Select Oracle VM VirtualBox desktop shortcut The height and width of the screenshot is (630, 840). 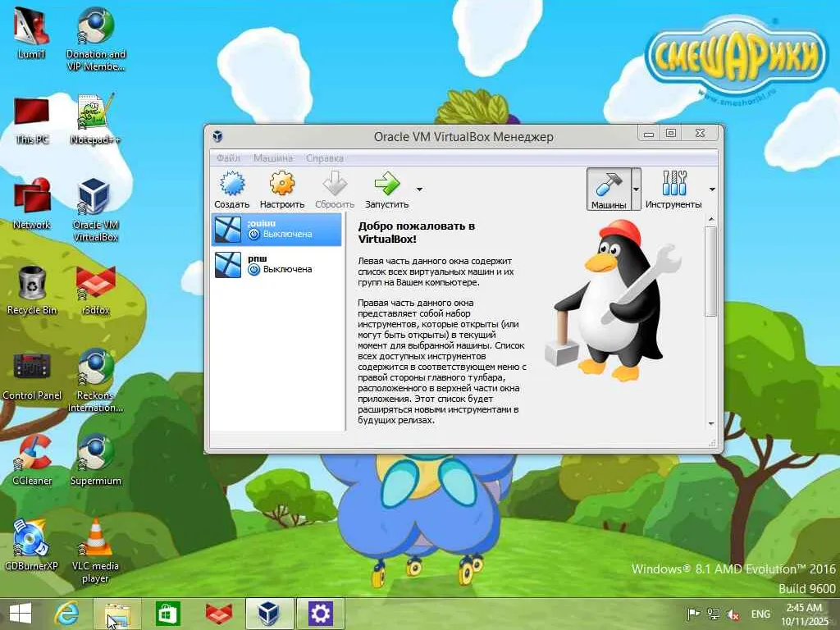click(95, 210)
